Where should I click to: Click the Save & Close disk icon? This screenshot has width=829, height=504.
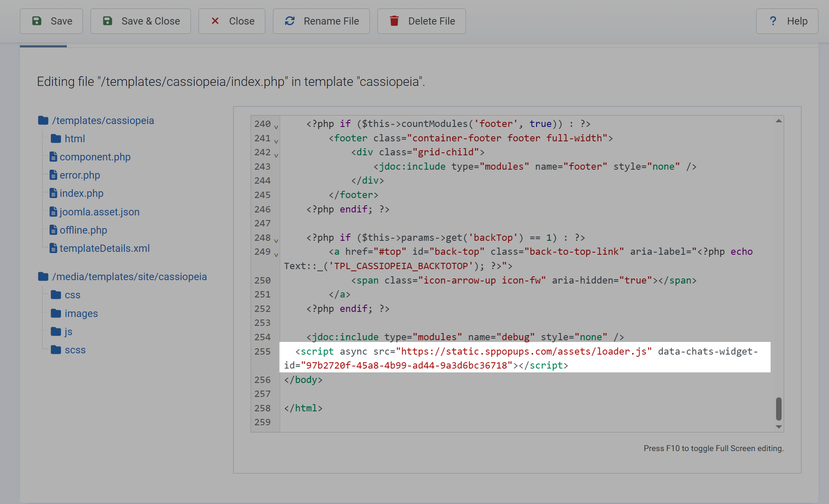107,21
